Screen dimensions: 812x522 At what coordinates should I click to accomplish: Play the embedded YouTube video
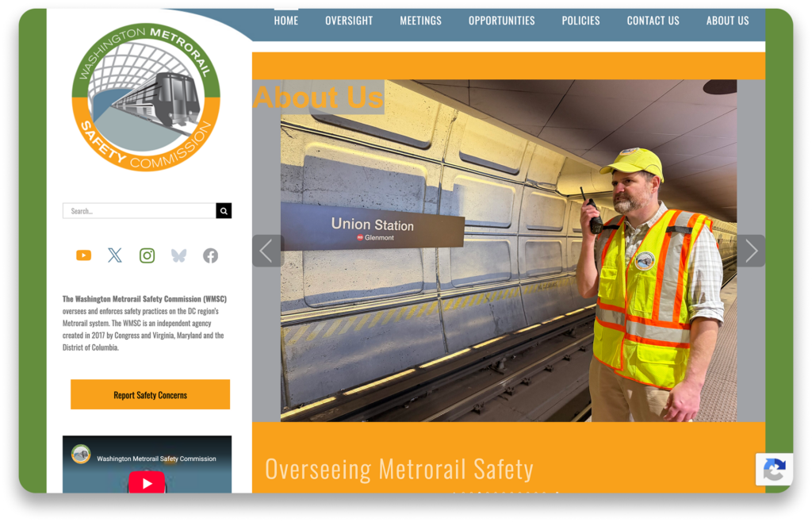(x=147, y=482)
